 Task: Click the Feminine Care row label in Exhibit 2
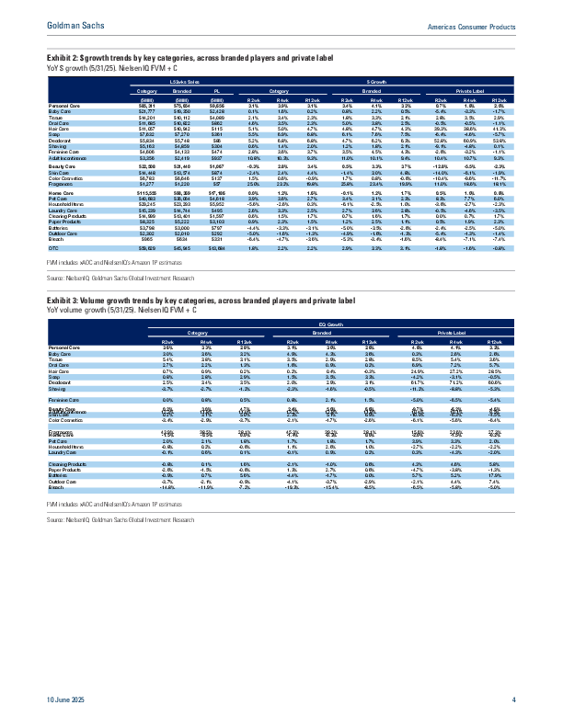[x=63, y=152]
